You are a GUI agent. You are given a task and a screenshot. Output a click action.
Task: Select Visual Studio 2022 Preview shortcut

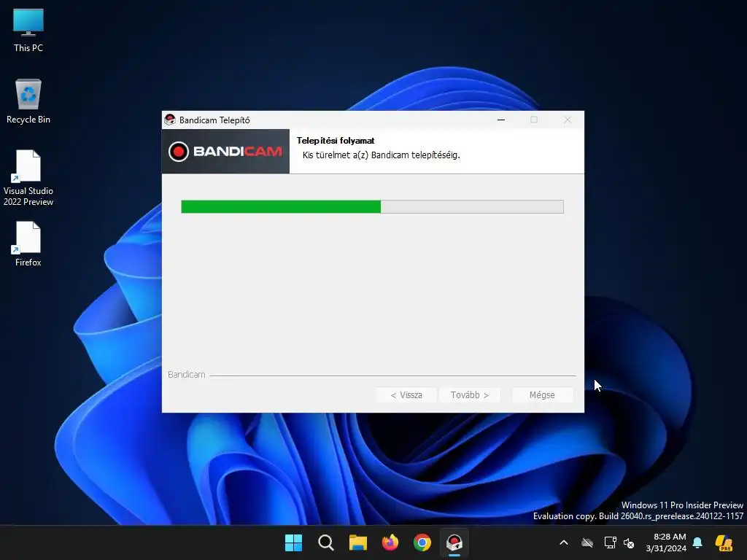(28, 178)
